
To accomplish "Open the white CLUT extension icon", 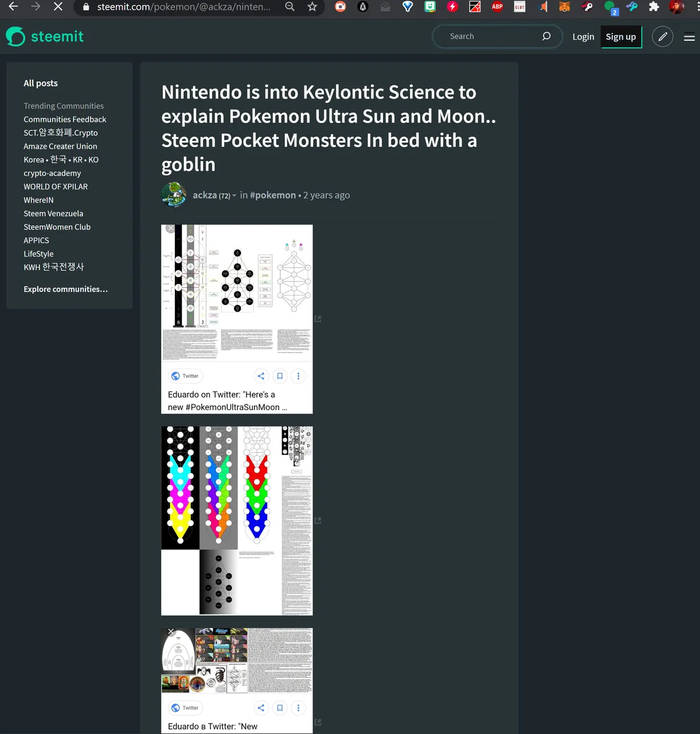I will pyautogui.click(x=519, y=7).
